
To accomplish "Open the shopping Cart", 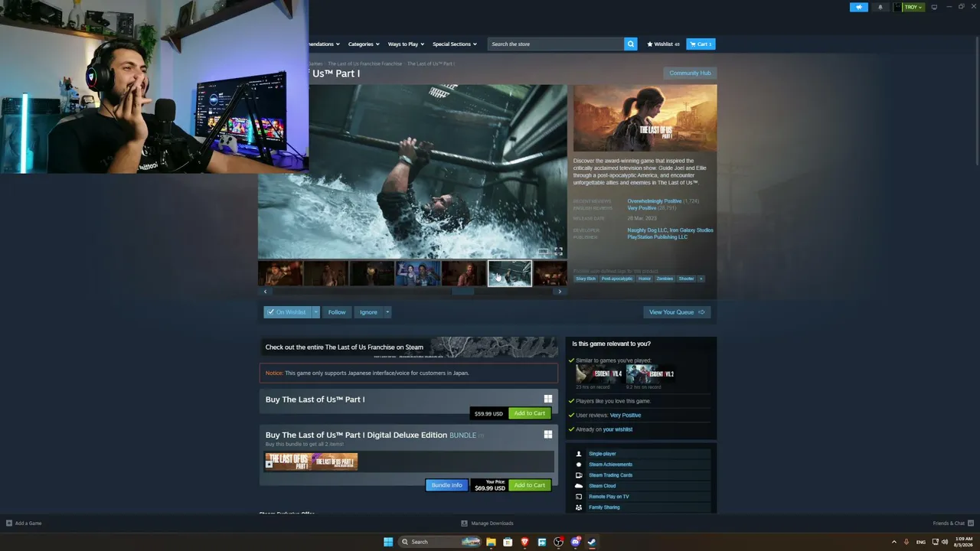I will pyautogui.click(x=701, y=44).
